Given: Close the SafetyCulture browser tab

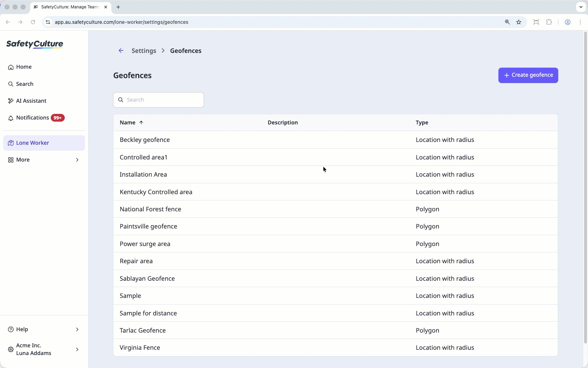Looking at the screenshot, I should (x=106, y=7).
